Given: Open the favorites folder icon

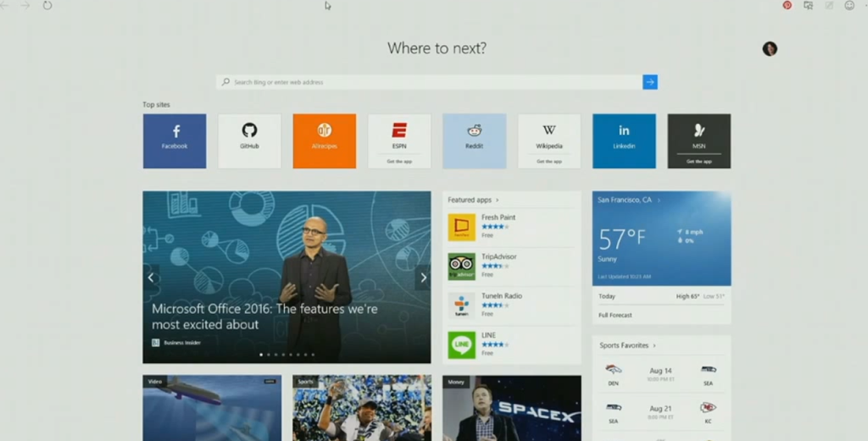Looking at the screenshot, I should pyautogui.click(x=808, y=6).
